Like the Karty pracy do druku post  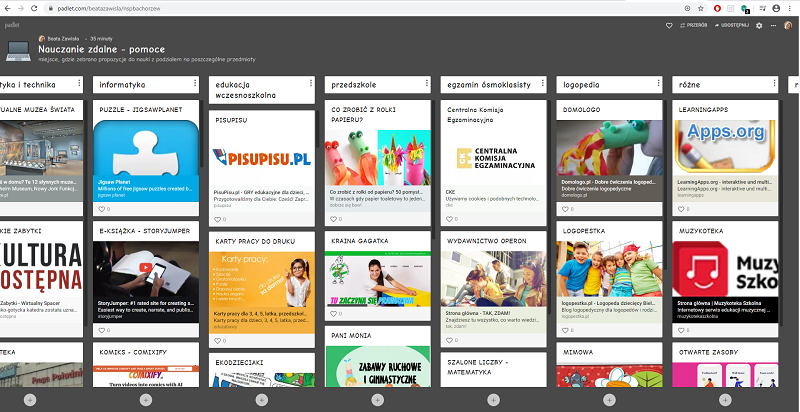click(x=220, y=341)
